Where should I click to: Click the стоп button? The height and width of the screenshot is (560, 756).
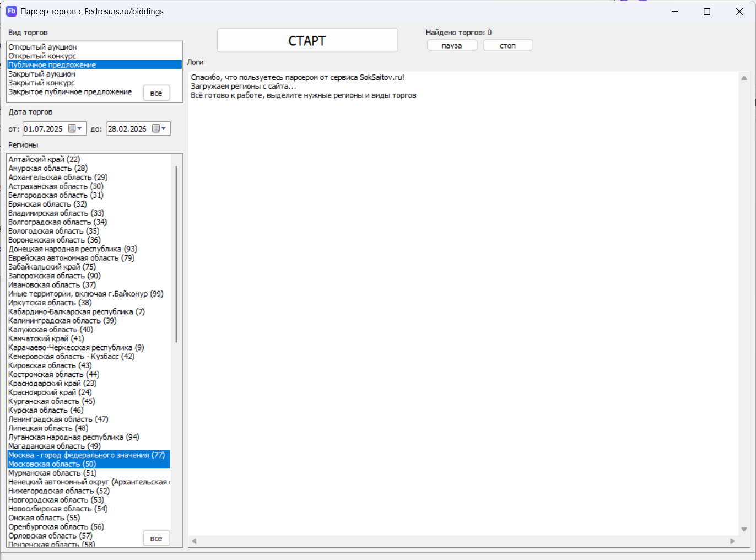(507, 45)
